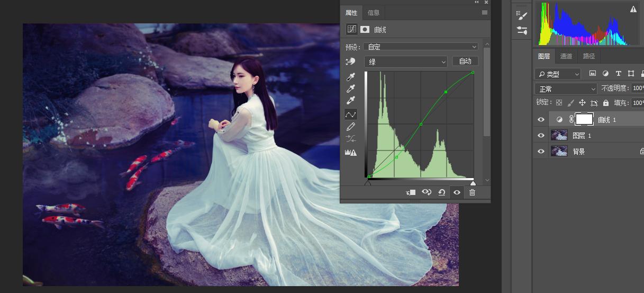Pick the black point eyedropper
The image size is (644, 293).
pos(350,77)
